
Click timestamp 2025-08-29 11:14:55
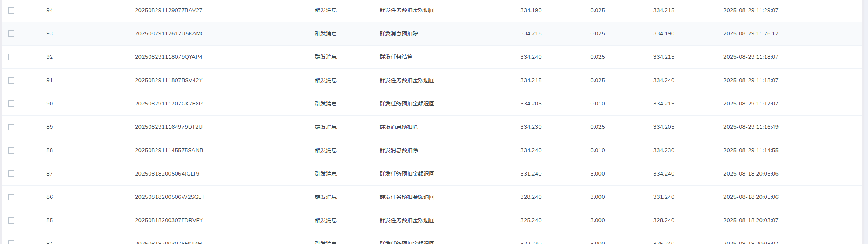[751, 150]
